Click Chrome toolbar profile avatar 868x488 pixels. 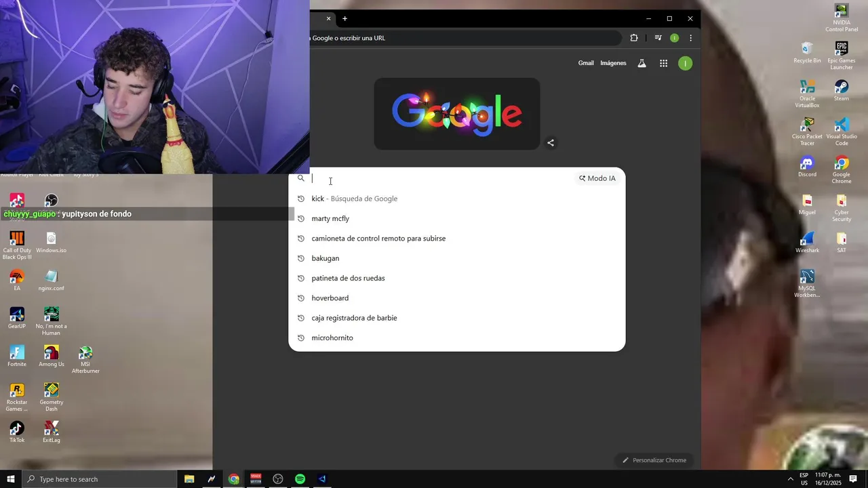click(x=674, y=38)
